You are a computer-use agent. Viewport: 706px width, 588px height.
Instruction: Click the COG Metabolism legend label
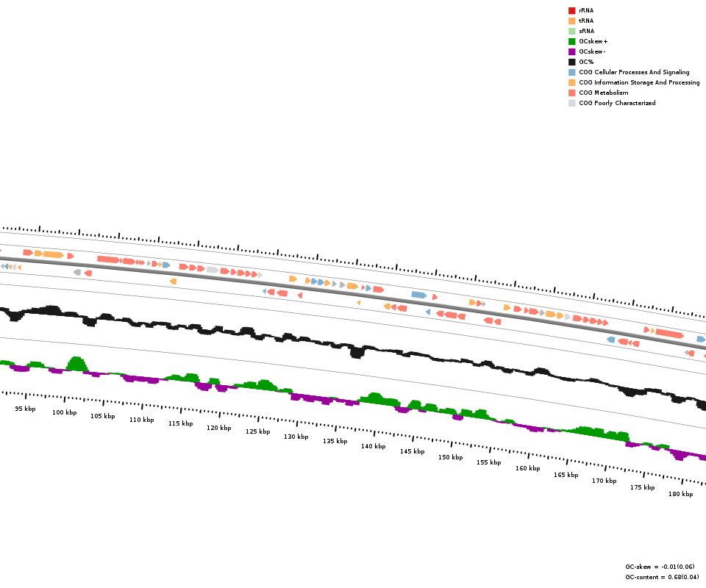coord(603,93)
